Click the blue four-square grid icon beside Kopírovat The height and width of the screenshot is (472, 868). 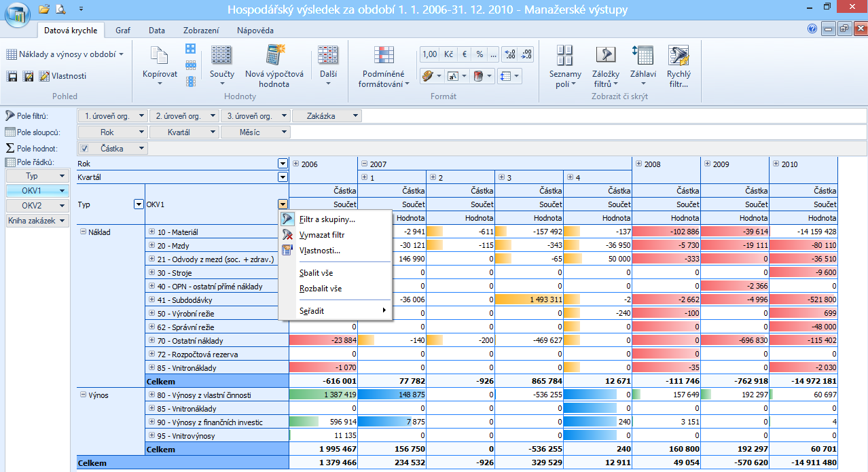(x=190, y=49)
